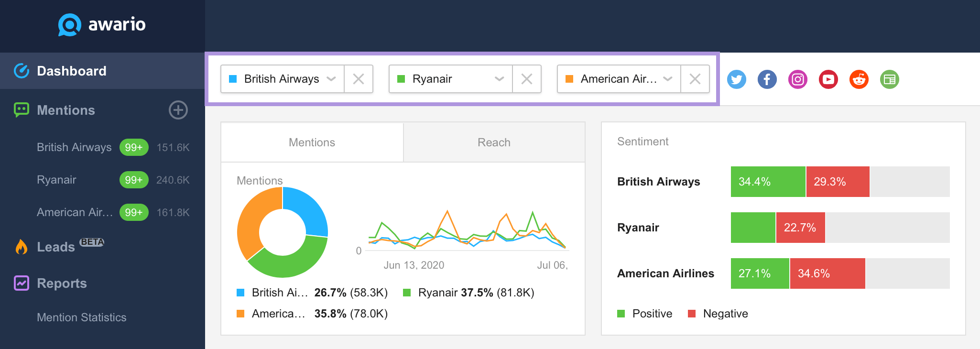Image resolution: width=980 pixels, height=349 pixels.
Task: Toggle the Negative sentiment legend
Action: click(718, 314)
